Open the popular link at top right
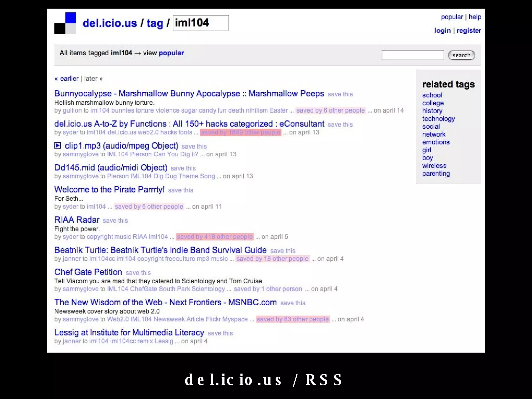 coord(452,17)
